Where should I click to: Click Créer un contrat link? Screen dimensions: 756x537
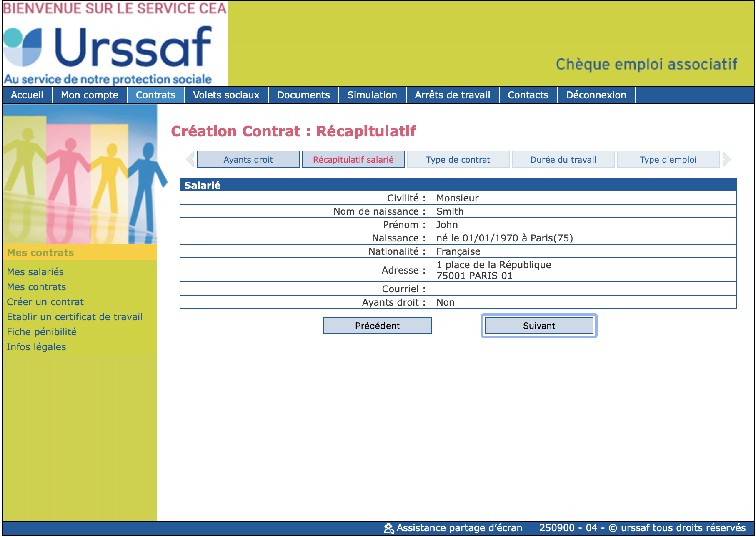[x=45, y=302]
